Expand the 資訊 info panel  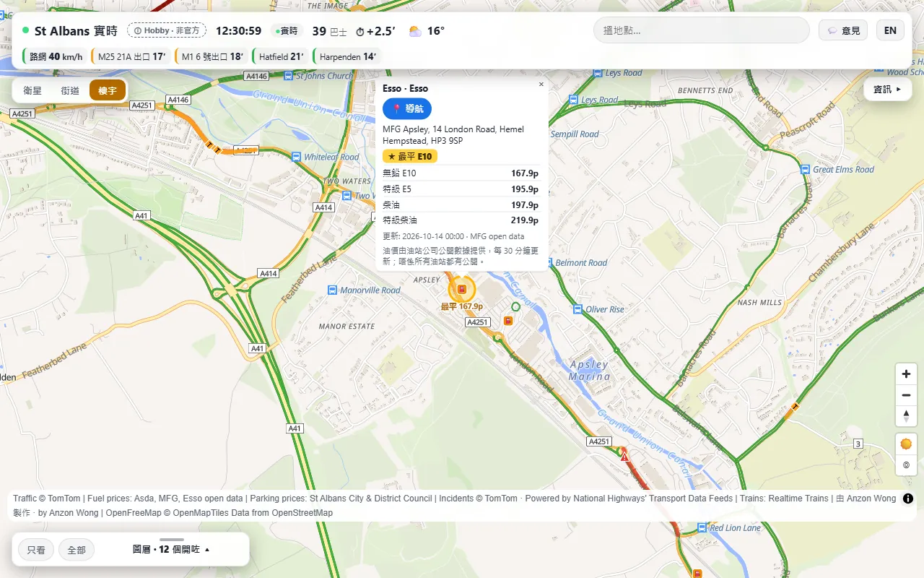[887, 90]
